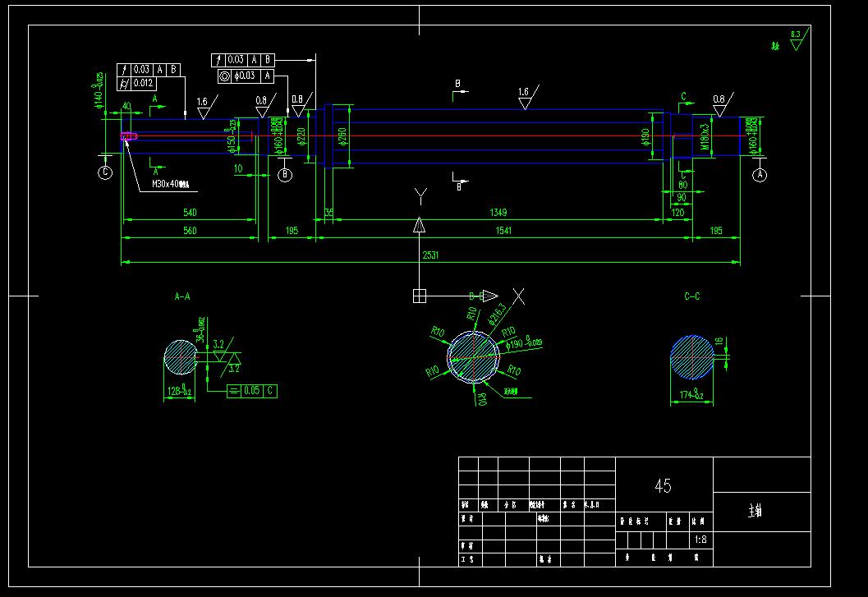Select the pink threaded hole at shaft end
This screenshot has width=868, height=597.
point(129,136)
